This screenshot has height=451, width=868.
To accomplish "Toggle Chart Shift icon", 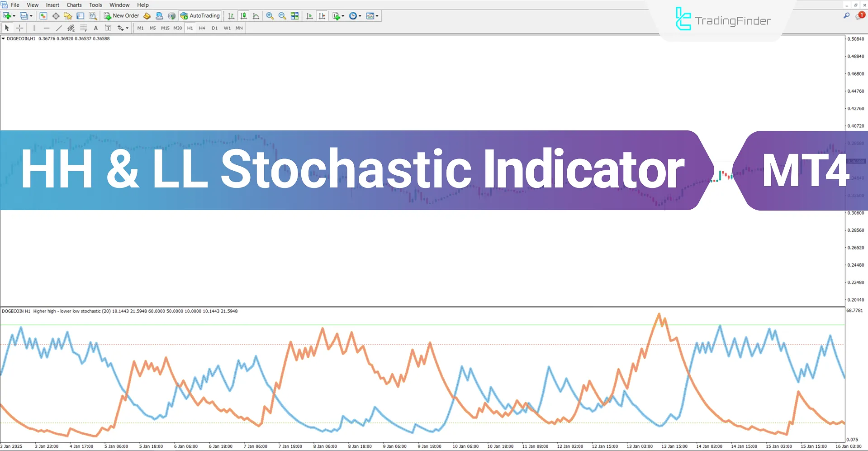I will [x=322, y=16].
